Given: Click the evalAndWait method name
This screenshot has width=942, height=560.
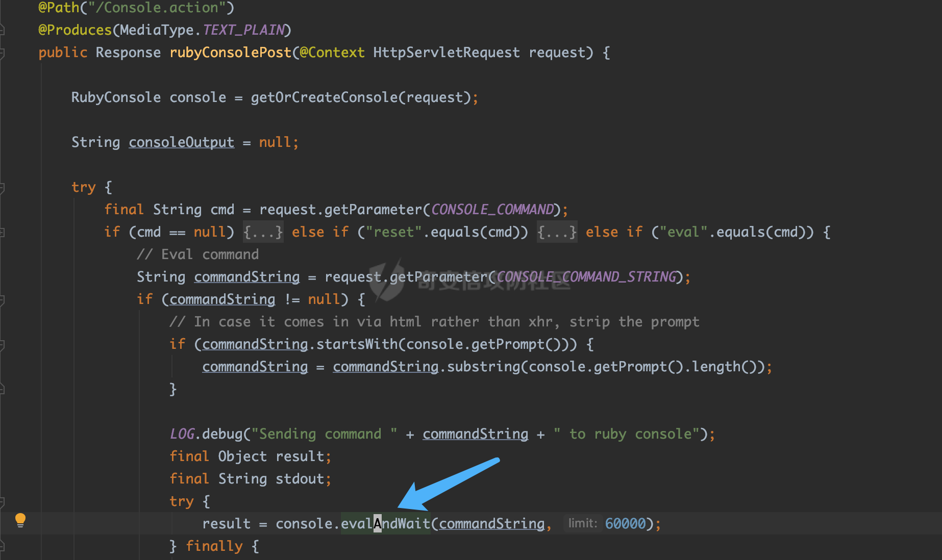Looking at the screenshot, I should pos(386,524).
